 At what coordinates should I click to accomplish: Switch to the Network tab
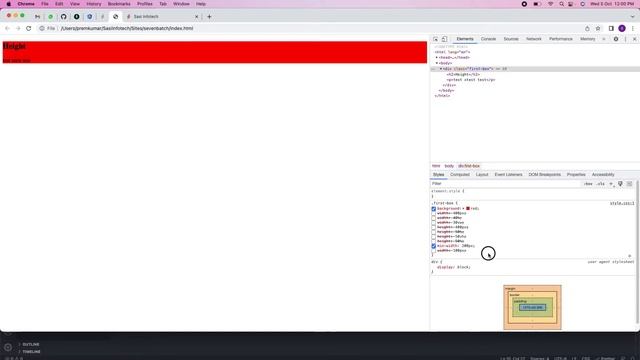coord(533,39)
